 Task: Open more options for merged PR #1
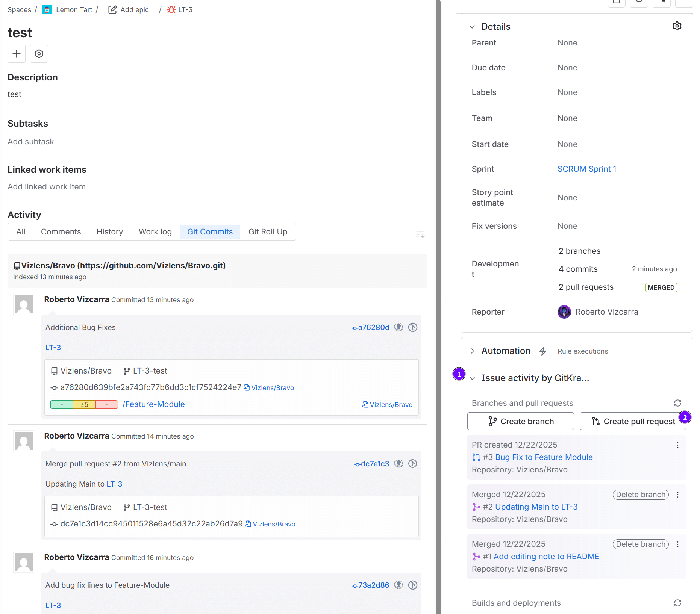(677, 544)
